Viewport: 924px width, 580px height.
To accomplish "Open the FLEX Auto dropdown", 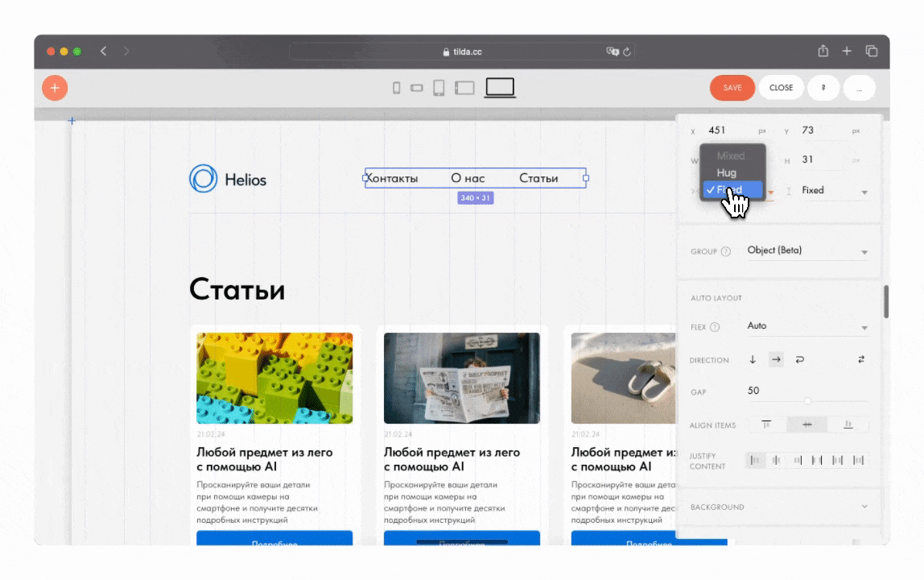I will tap(806, 326).
